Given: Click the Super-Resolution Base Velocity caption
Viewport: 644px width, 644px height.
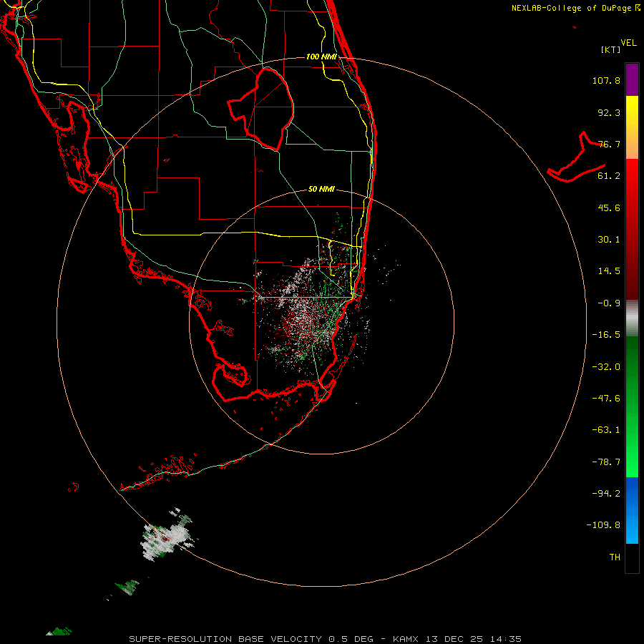Looking at the screenshot, I should click(325, 639).
